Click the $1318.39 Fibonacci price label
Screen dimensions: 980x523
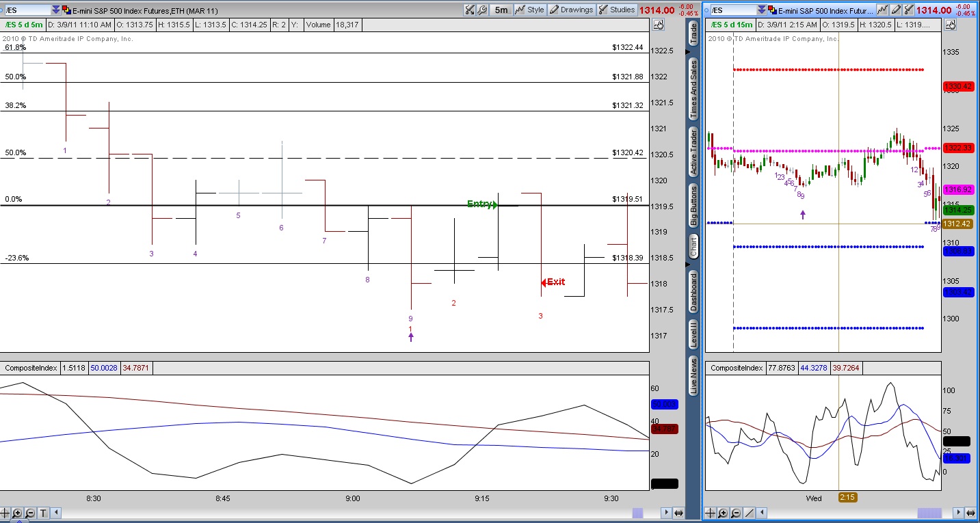pos(628,258)
